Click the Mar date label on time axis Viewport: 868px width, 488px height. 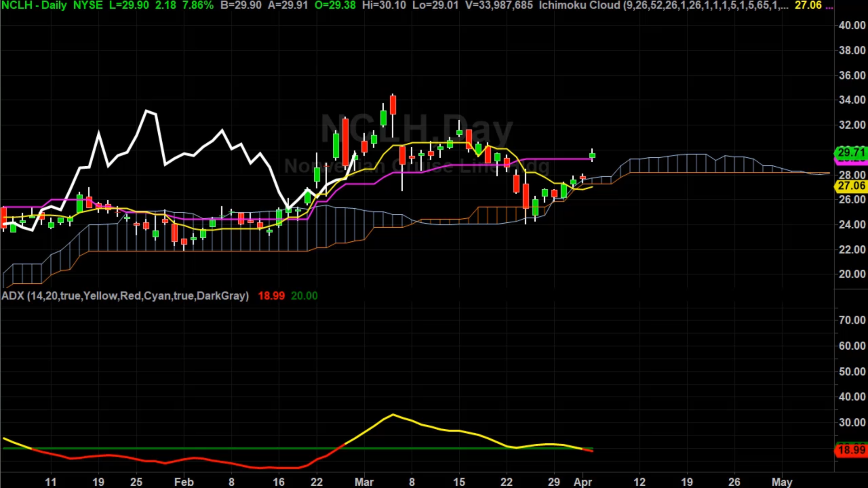coord(364,482)
